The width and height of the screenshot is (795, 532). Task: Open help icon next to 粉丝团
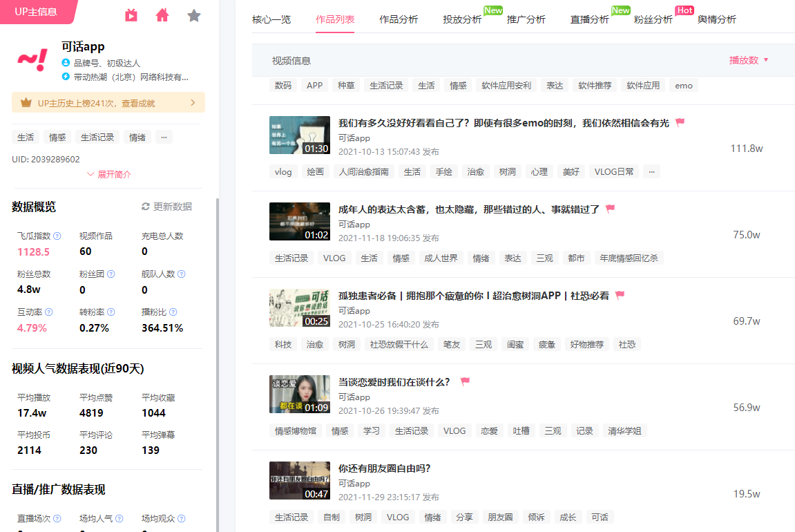pos(111,274)
